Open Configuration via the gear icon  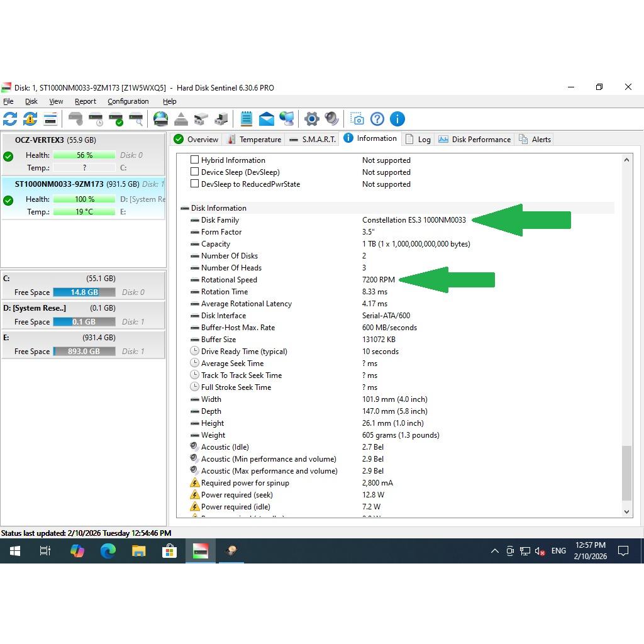311,119
